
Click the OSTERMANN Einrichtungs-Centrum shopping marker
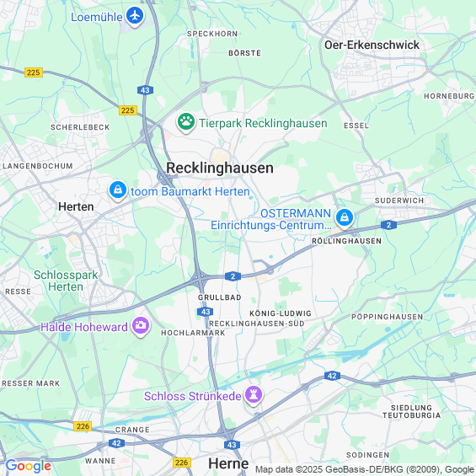345,217
